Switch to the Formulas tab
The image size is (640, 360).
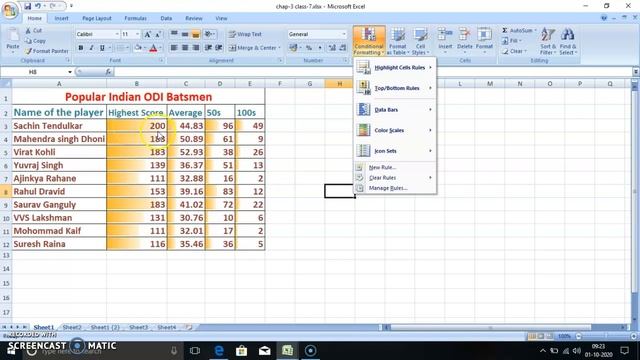pos(136,18)
